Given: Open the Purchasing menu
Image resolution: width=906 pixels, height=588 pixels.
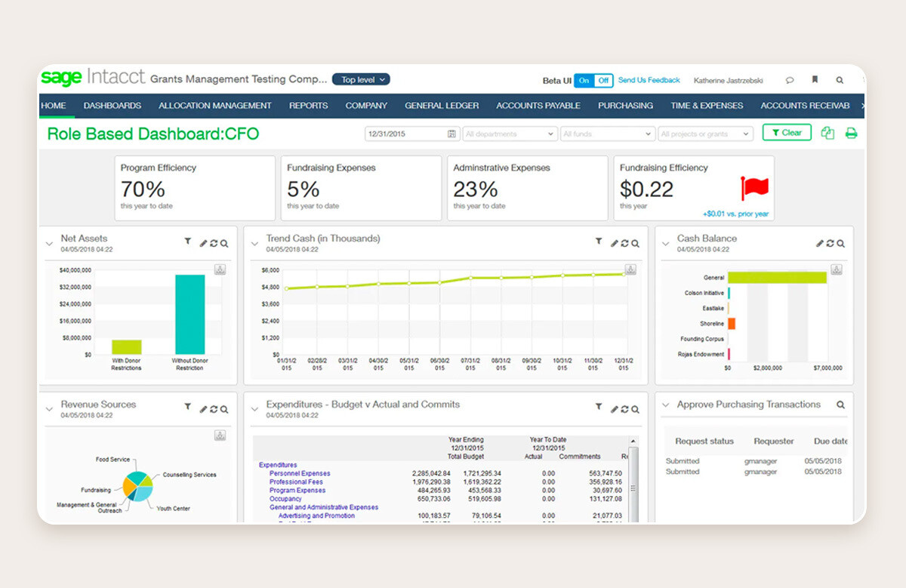Looking at the screenshot, I should point(625,106).
